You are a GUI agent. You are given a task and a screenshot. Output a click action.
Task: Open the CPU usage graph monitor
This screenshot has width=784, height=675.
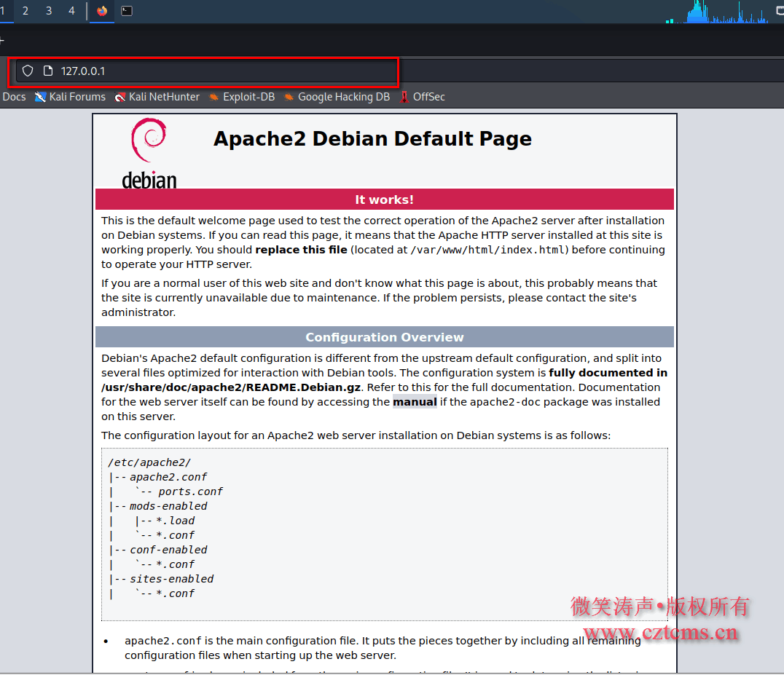[x=718, y=12]
